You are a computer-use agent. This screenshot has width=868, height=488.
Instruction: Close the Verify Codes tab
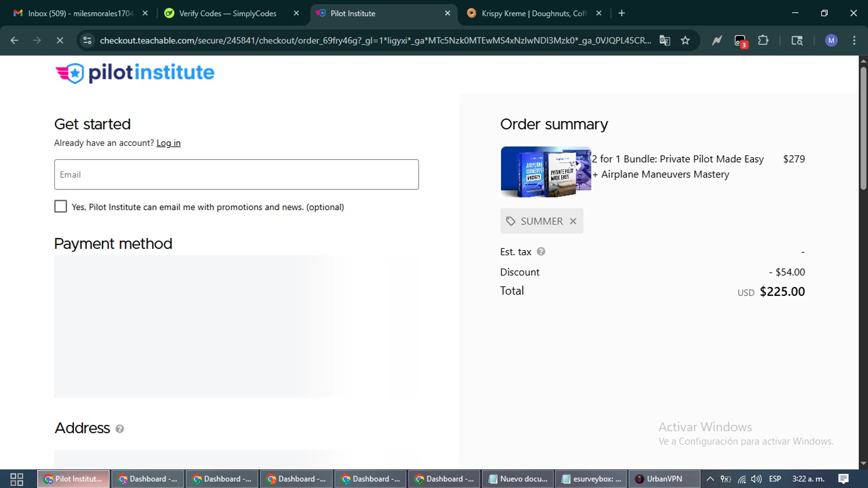coord(296,13)
